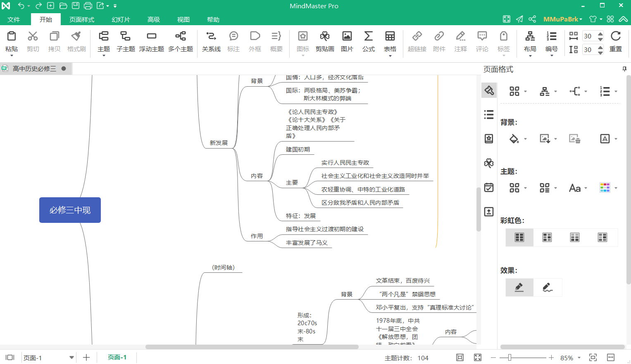Viewport: 631px width, 364px height.
Task: Open the outline list panel icon
Action: (489, 114)
